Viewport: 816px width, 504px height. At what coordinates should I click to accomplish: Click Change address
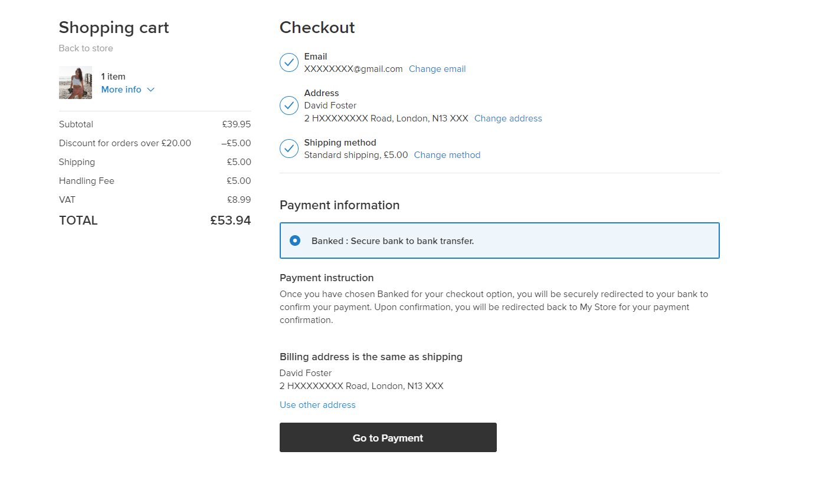click(x=508, y=118)
